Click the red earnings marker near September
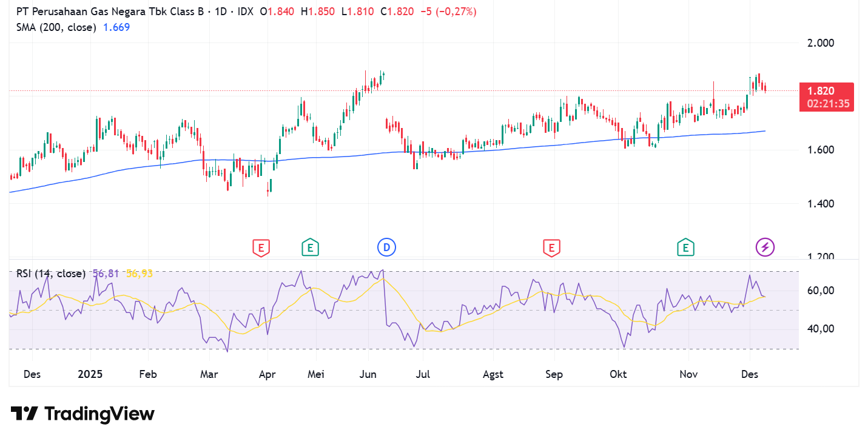This screenshot has height=441, width=868. [551, 247]
